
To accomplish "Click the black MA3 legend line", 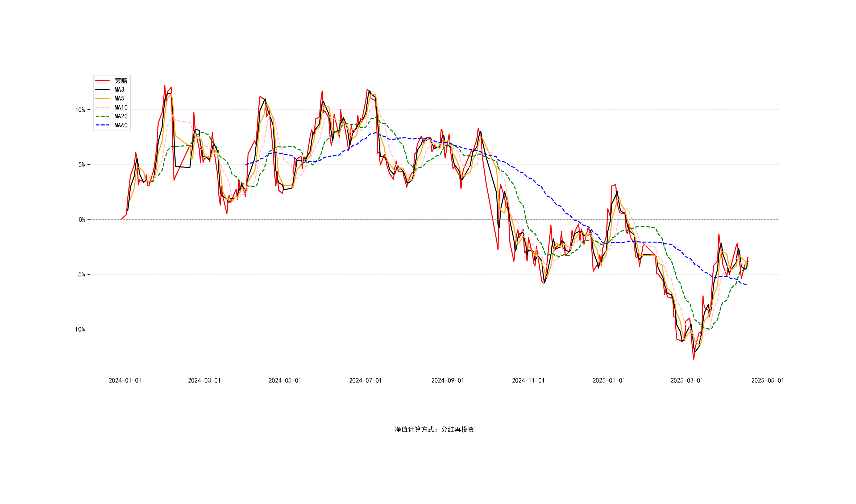I will (102, 90).
